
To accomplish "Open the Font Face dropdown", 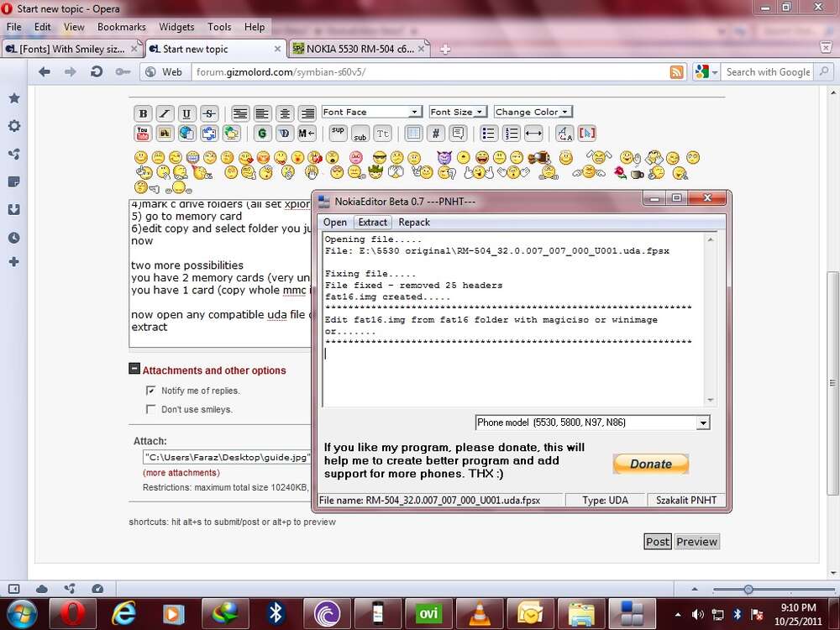I will tap(371, 112).
